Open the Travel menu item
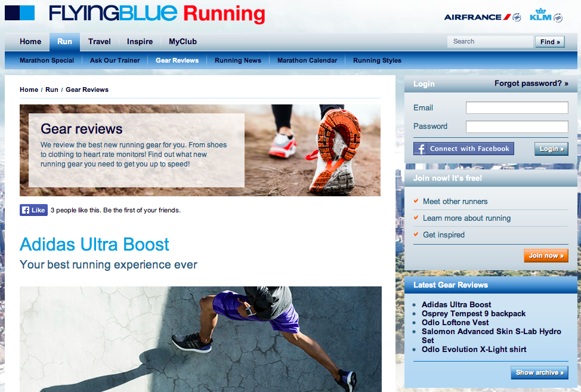 point(99,42)
